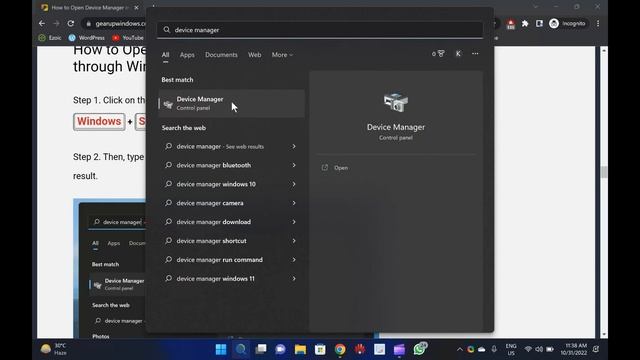Open Task View from the taskbar

point(261,349)
